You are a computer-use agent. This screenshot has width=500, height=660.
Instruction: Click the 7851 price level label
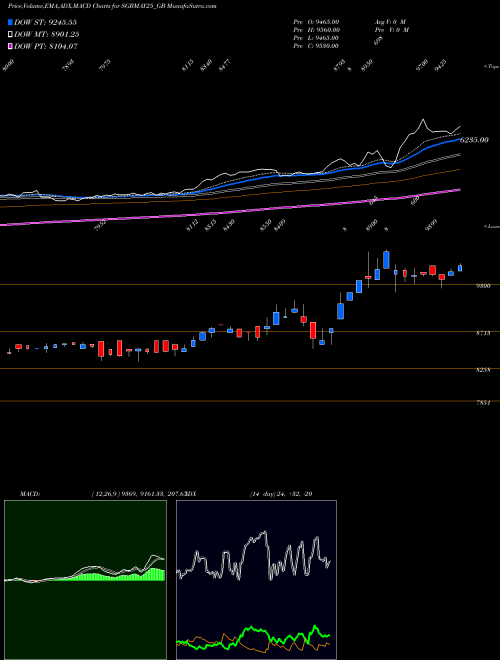(483, 403)
